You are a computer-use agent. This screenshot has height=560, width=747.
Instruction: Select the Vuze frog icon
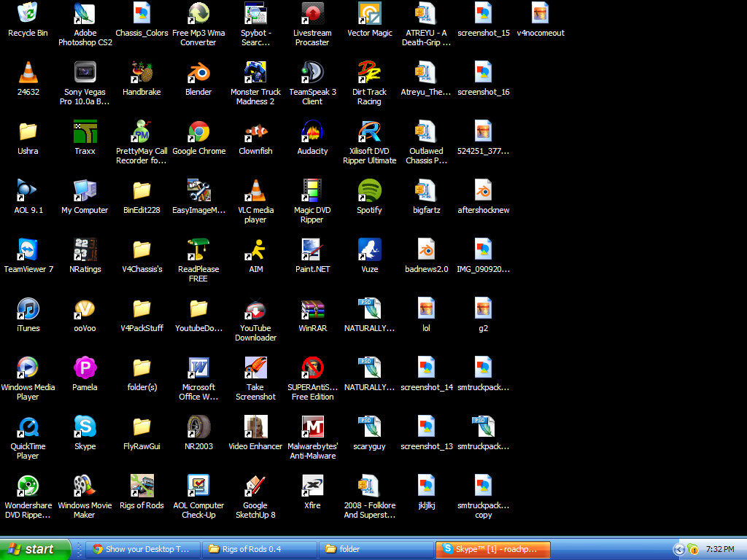point(369,249)
